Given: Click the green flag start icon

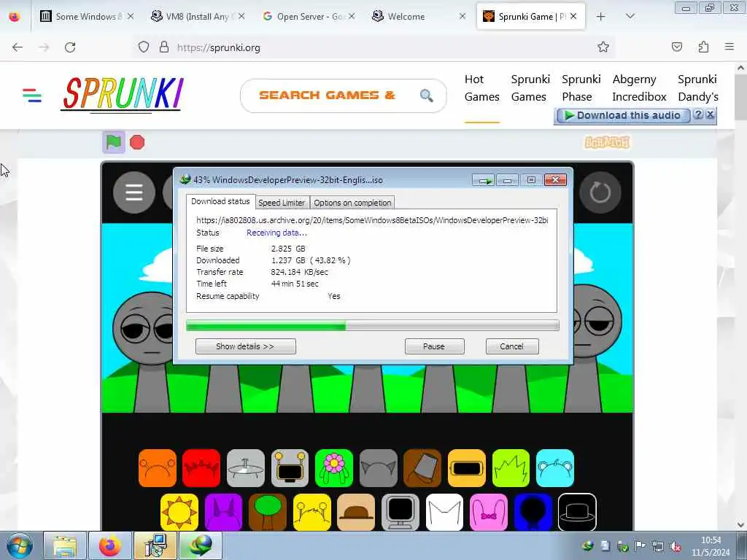Looking at the screenshot, I should coord(113,142).
